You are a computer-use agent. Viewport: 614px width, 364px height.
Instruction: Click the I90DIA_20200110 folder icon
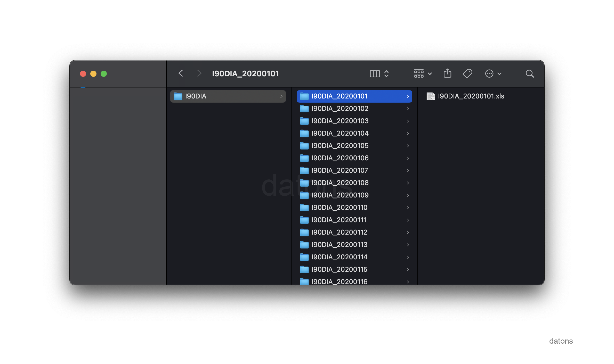pos(304,208)
